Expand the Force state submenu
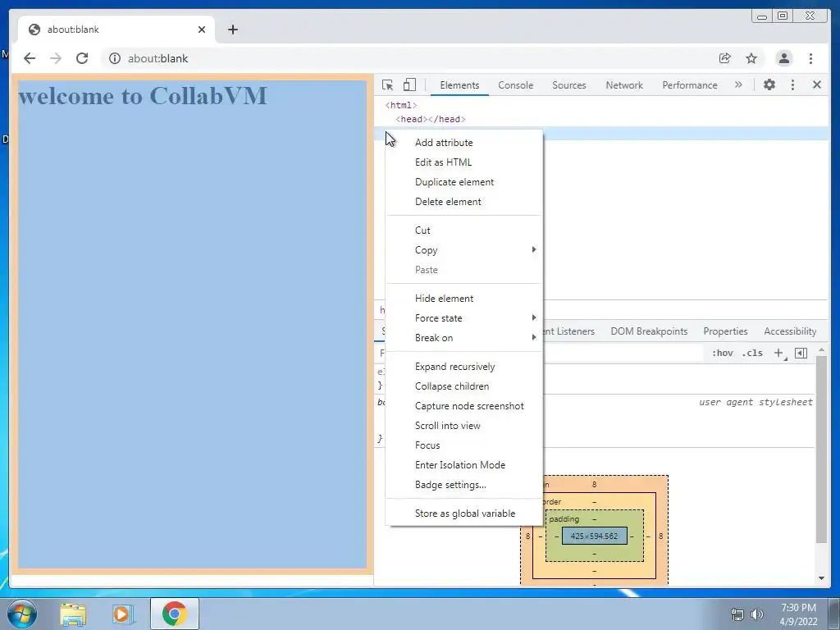 pos(464,318)
